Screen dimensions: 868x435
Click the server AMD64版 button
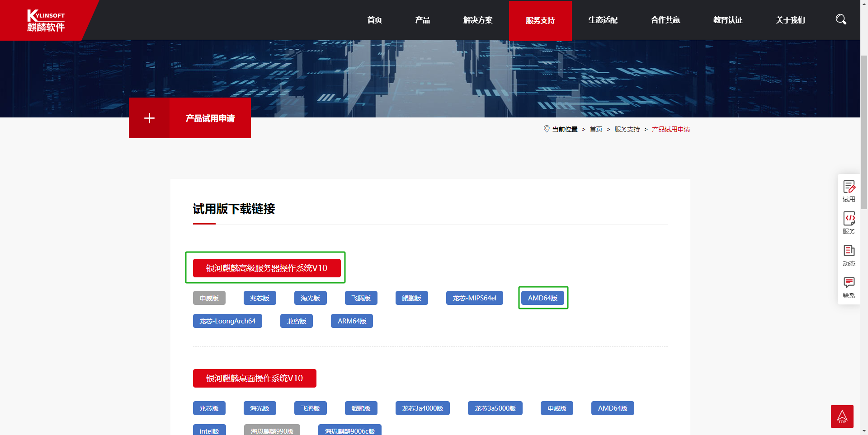click(542, 298)
